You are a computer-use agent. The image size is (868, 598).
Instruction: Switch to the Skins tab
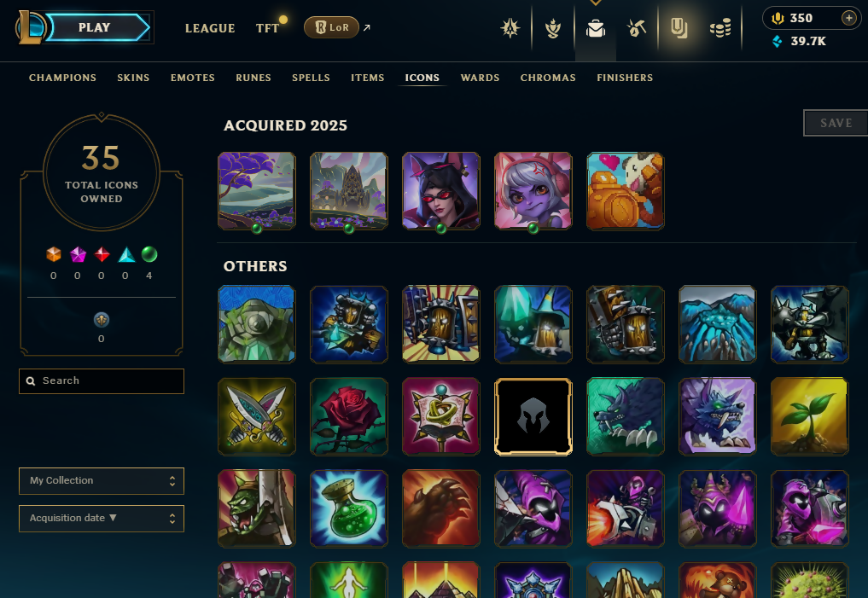(x=133, y=78)
